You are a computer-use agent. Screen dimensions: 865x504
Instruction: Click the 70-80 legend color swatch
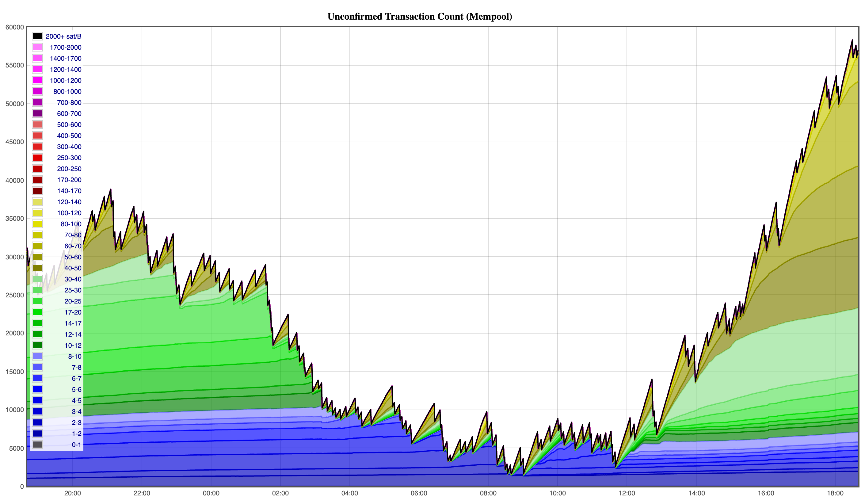tap(37, 235)
